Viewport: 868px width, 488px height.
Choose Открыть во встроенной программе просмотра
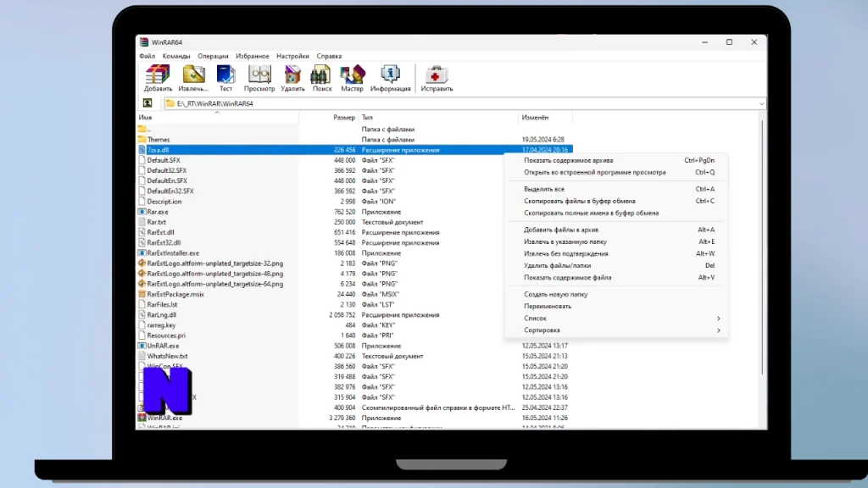pos(615,172)
